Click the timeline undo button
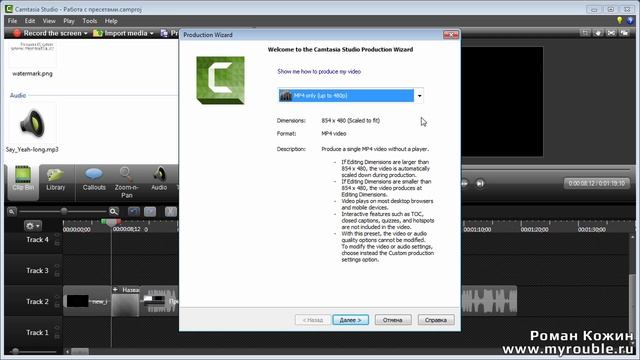 (x=133, y=211)
